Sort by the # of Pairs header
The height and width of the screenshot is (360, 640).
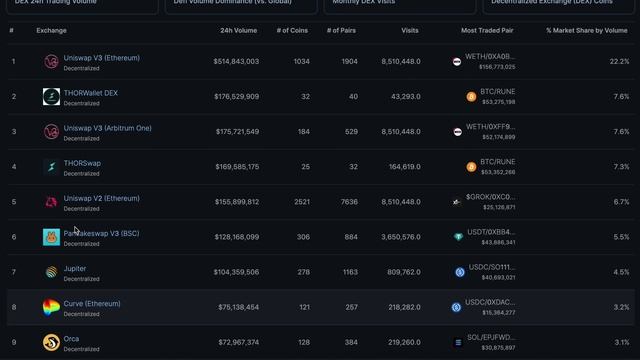click(x=341, y=31)
